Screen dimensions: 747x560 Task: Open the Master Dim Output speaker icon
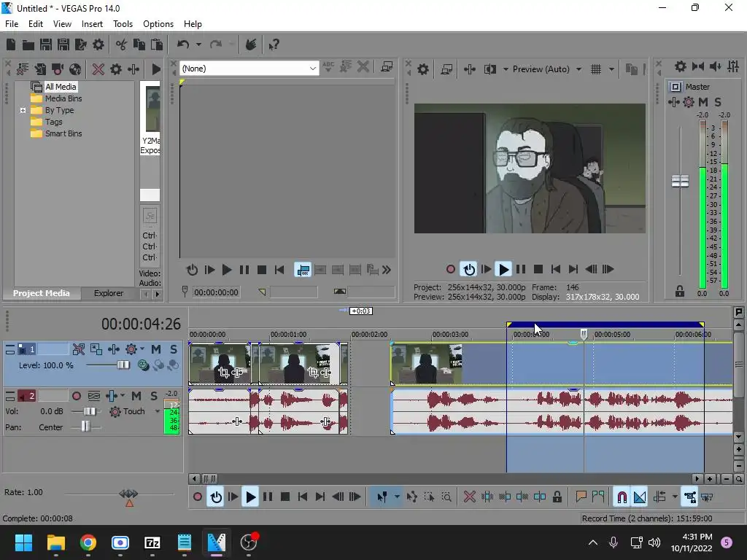716,66
